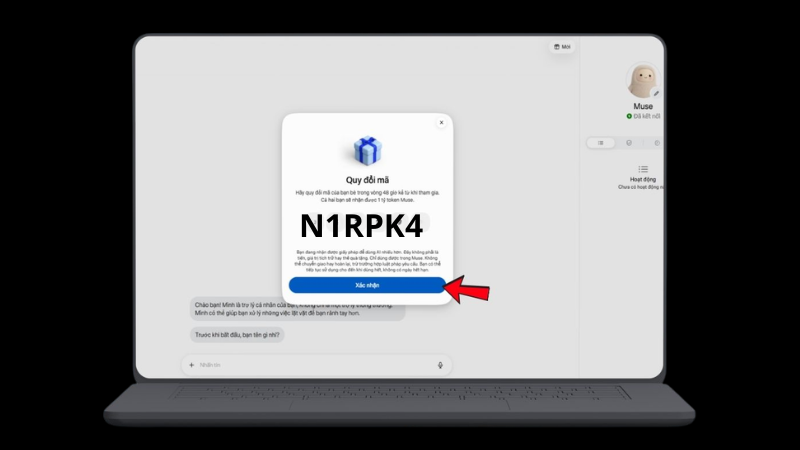
Task: Focus the Nhắn tin message field
Action: 316,365
